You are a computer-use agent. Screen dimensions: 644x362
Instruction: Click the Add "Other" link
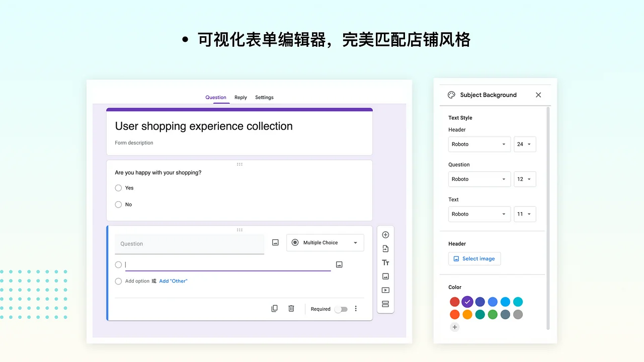[173, 281]
